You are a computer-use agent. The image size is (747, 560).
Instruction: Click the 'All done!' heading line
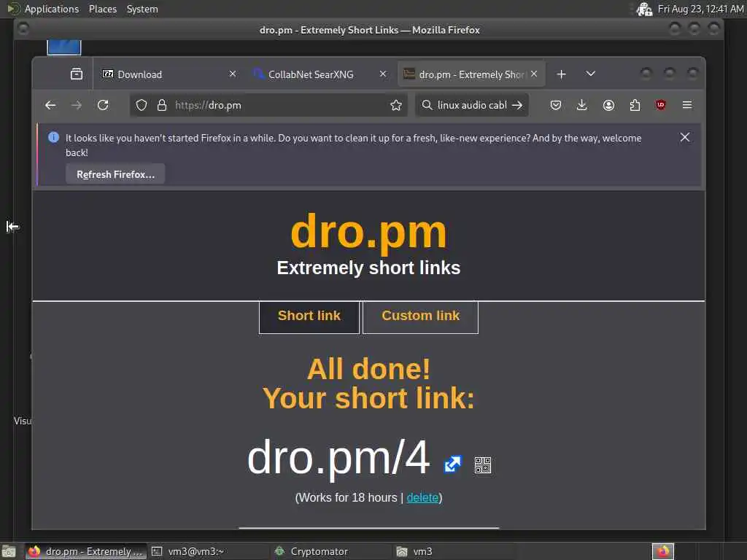point(368,368)
